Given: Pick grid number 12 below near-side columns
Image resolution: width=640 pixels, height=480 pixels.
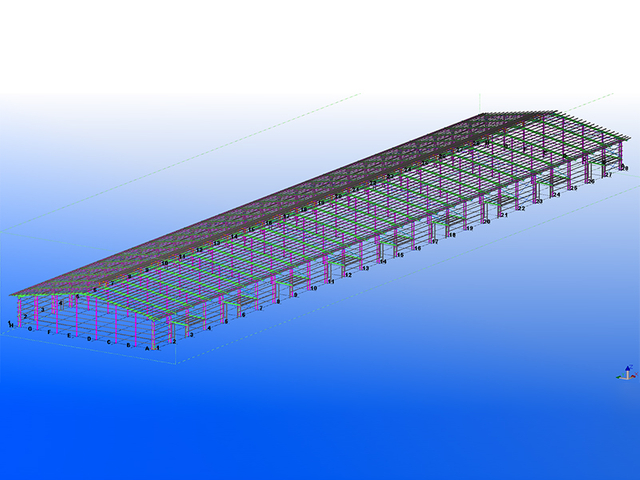Looking at the screenshot, I should point(348,275).
